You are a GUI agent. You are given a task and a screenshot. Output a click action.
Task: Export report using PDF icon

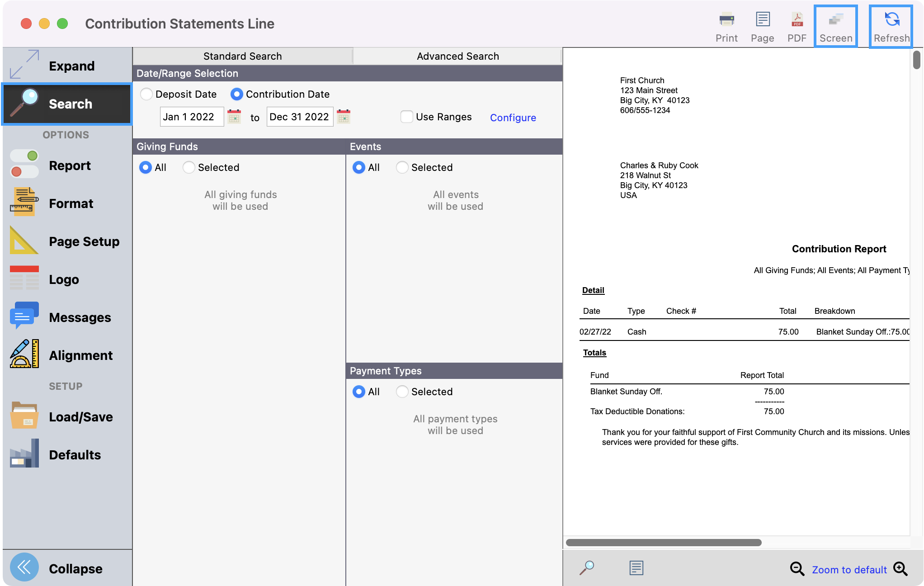[797, 26]
